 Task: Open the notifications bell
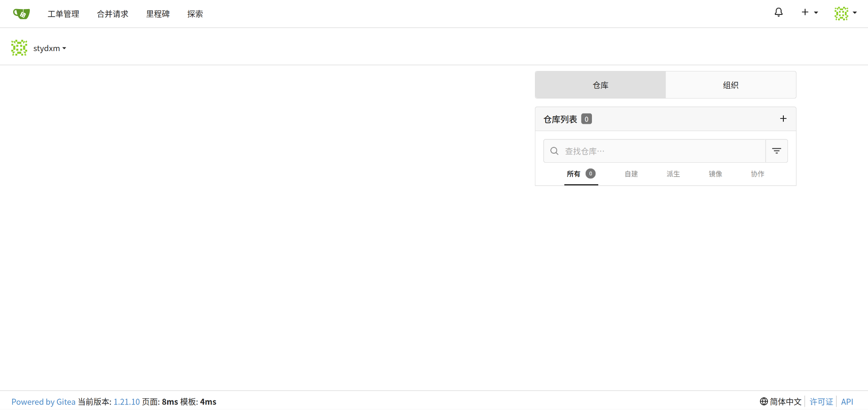[x=778, y=13]
